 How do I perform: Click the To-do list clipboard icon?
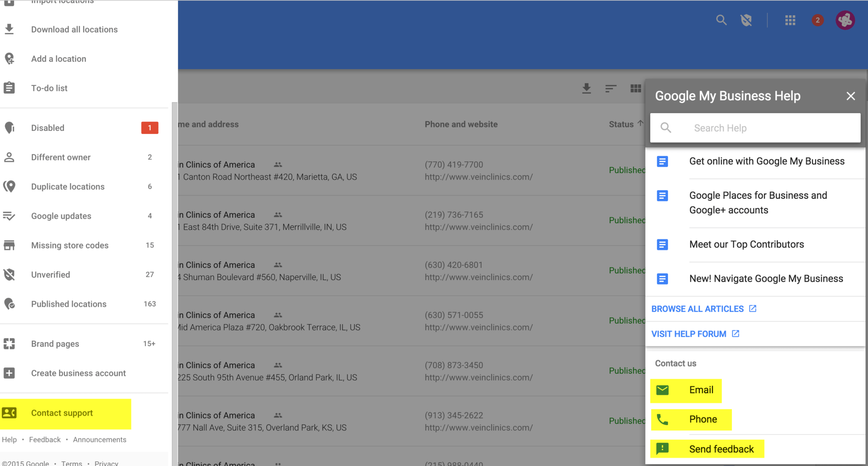point(9,88)
